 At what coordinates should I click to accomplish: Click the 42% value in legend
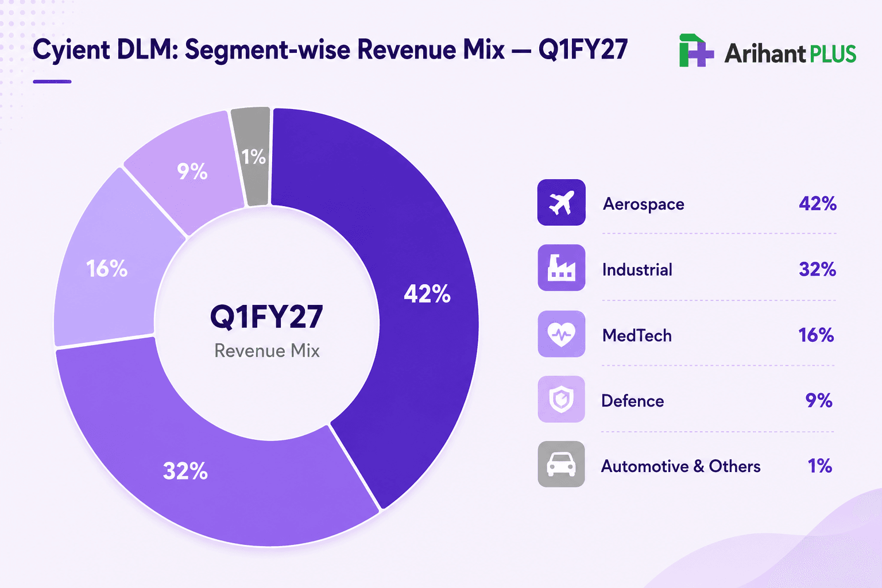818,203
